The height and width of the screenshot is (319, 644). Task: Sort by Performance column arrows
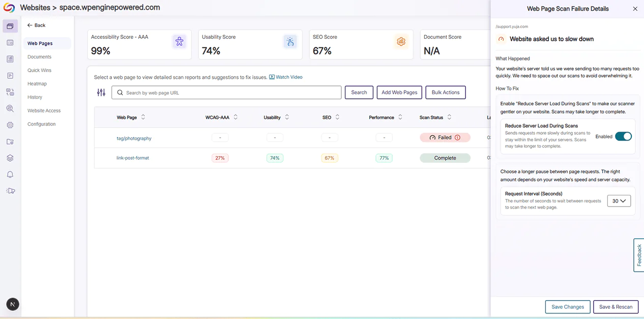pyautogui.click(x=400, y=118)
